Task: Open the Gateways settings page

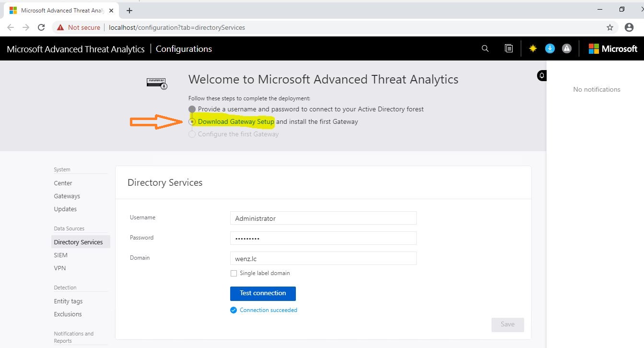Action: point(67,196)
